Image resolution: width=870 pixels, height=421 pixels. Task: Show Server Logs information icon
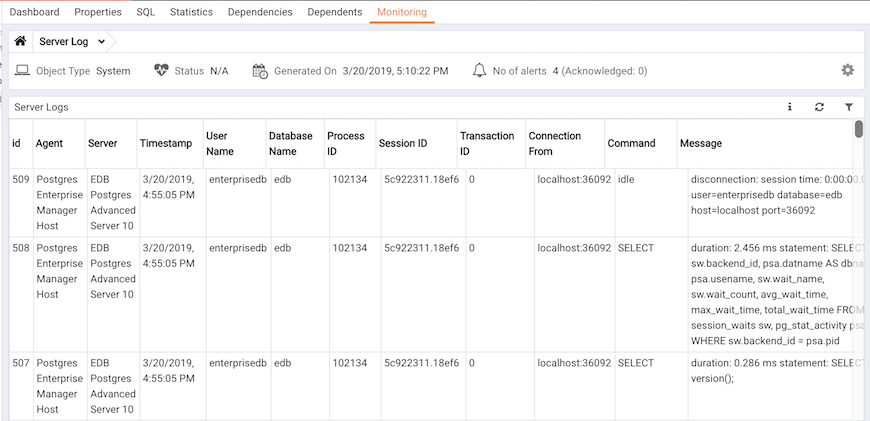coord(790,107)
